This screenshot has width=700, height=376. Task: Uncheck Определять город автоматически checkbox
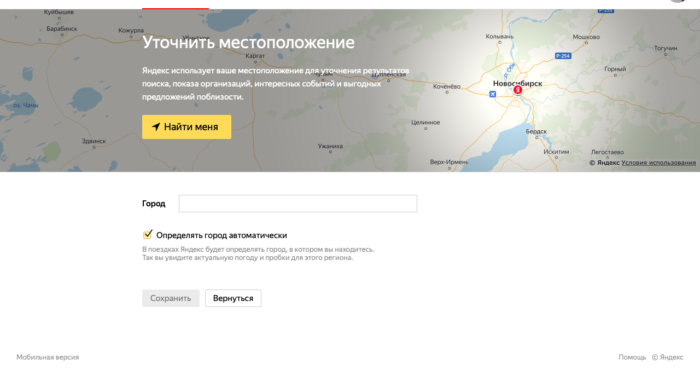click(x=147, y=234)
